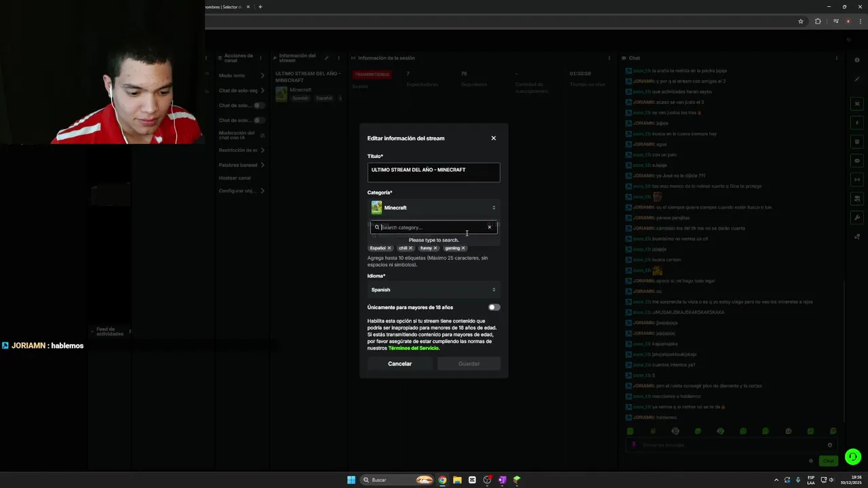Viewport: 868px width, 488px height.
Task: Open File Explorer from taskbar
Action: (457, 480)
